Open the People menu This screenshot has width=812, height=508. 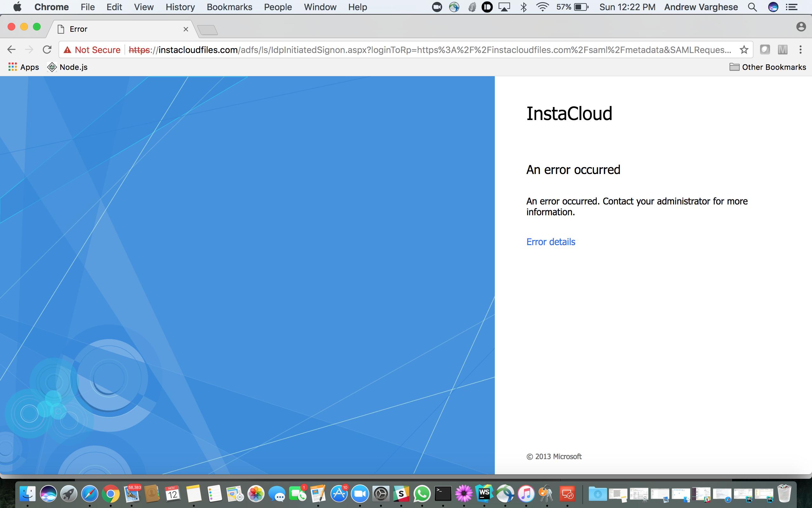tap(278, 7)
